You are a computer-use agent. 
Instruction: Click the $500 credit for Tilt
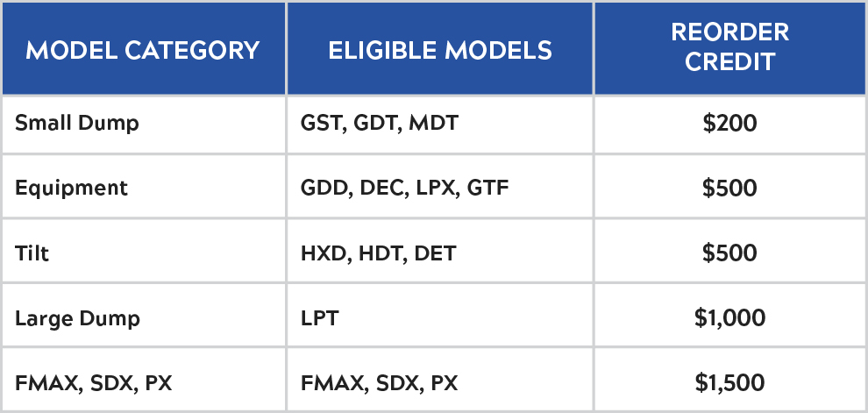click(729, 253)
